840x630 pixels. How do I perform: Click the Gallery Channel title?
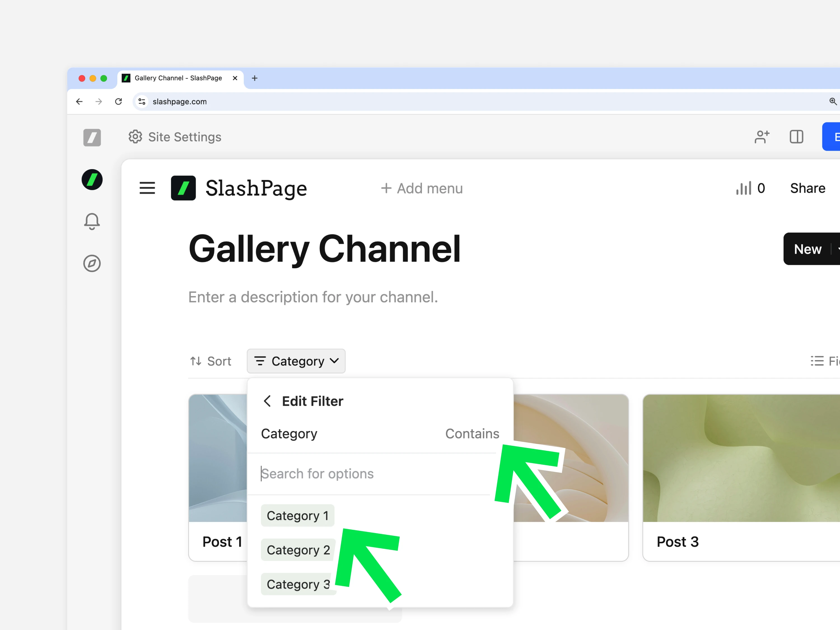[324, 249]
